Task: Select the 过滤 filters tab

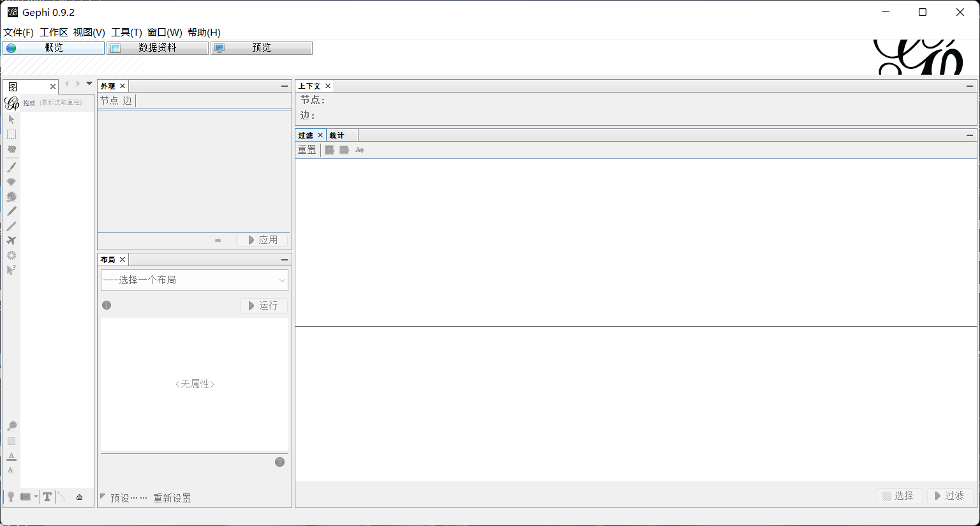Action: click(x=306, y=135)
